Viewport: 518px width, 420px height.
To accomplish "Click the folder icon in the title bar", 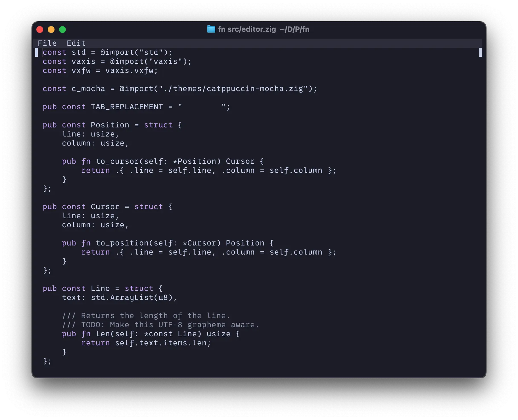I will point(211,29).
